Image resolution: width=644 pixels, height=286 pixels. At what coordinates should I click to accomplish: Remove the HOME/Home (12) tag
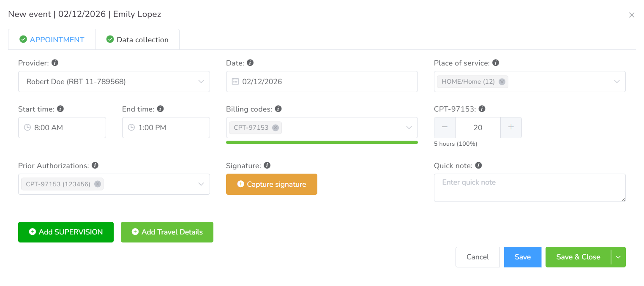pos(502,82)
